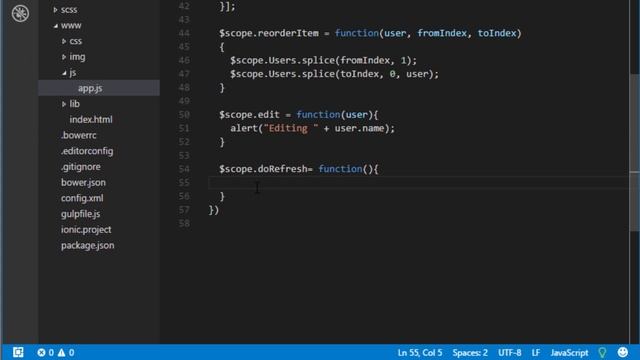Click the status bar window icon at far left

click(18, 352)
